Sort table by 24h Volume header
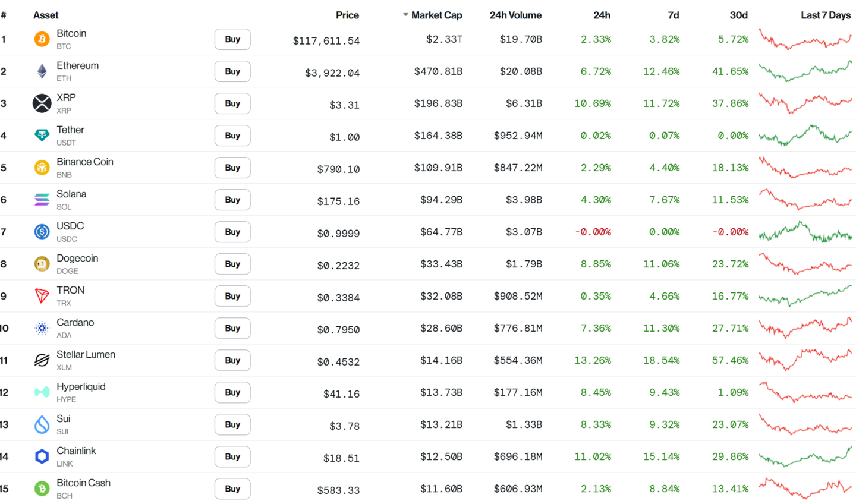The width and height of the screenshot is (856, 504). (515, 15)
